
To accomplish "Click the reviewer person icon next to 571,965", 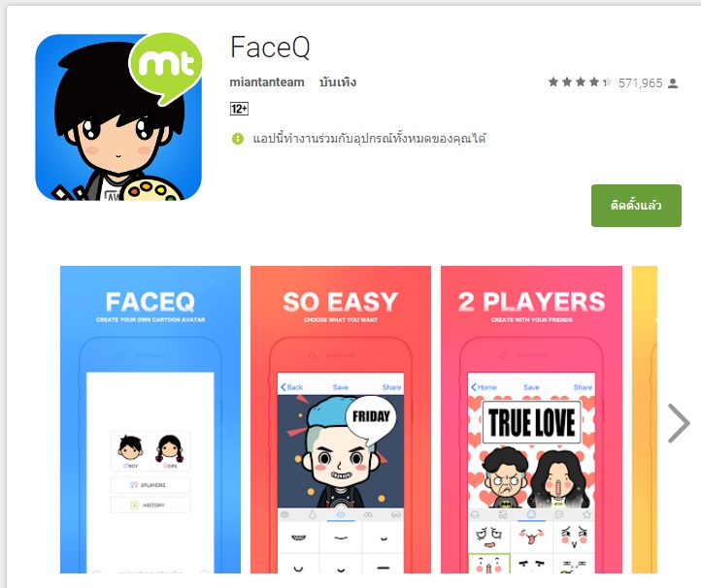I will pos(673,83).
